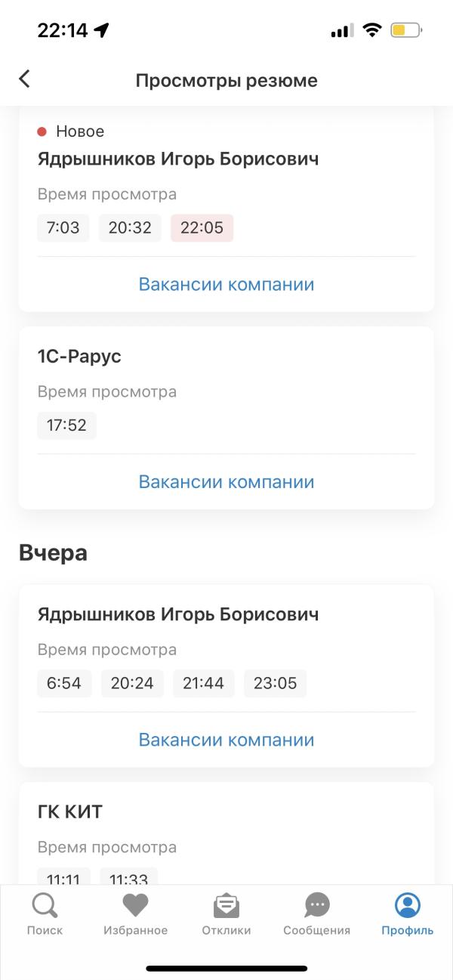The image size is (453, 980).
Task: Open Вакансии компании under 1С-Рарус
Action: pos(226,481)
